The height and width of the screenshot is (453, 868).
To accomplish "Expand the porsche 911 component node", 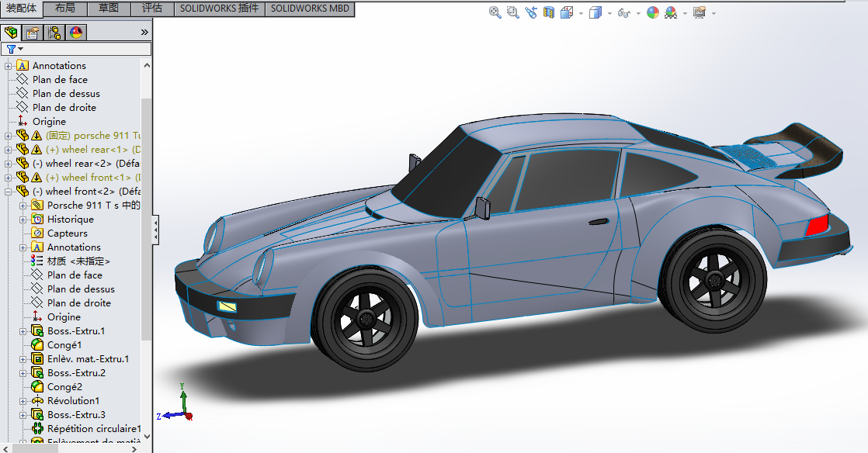I will click(8, 136).
